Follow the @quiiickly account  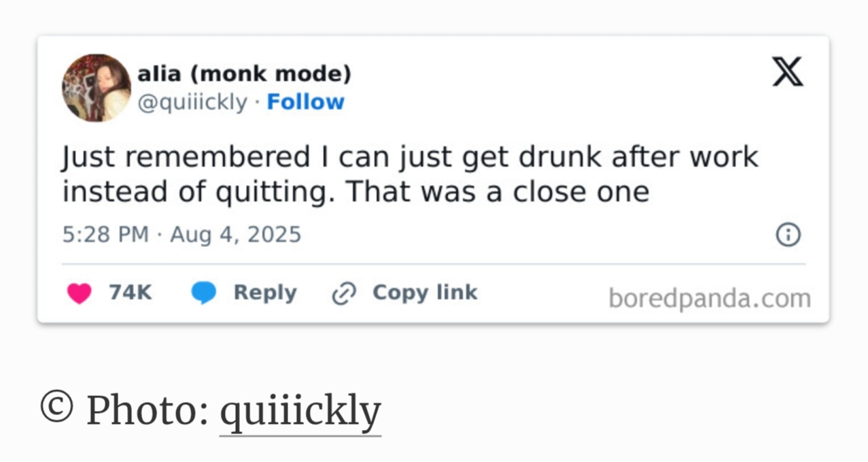[x=305, y=102]
